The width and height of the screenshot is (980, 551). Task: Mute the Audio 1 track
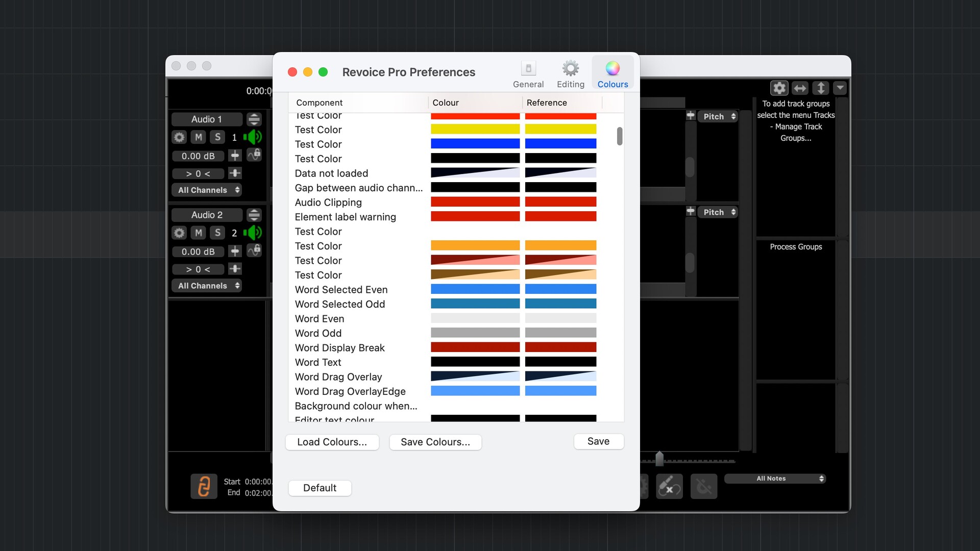click(x=199, y=137)
